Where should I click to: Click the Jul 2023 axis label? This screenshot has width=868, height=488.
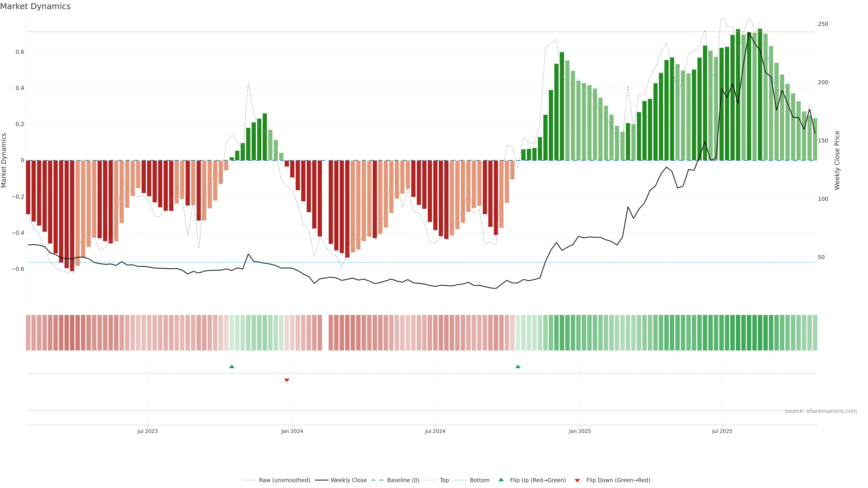click(147, 431)
